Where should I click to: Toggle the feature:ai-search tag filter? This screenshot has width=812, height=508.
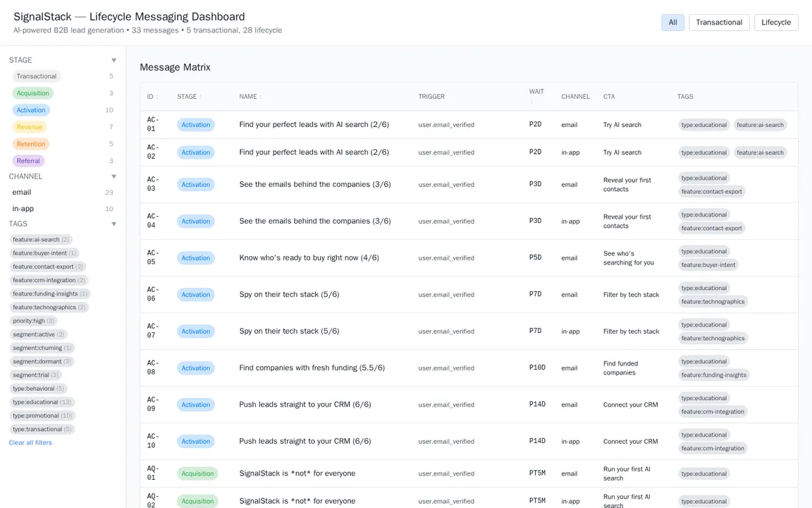coord(41,239)
